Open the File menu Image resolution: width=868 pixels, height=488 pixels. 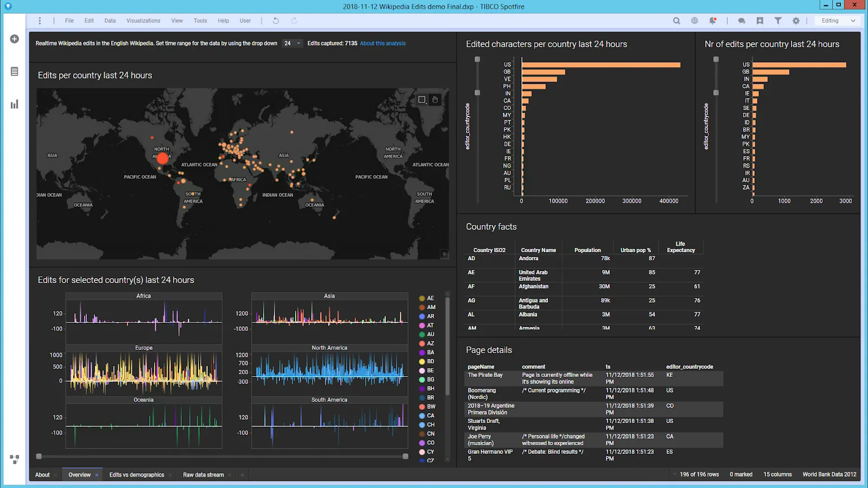click(x=69, y=21)
